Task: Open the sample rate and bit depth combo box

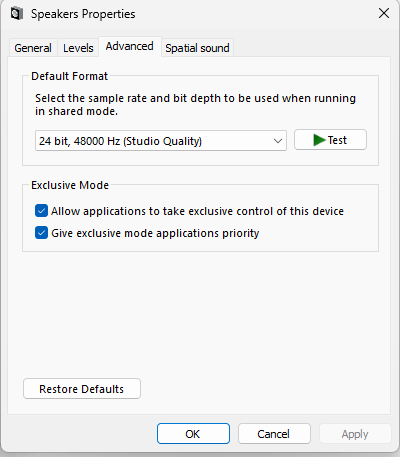Action: pyautogui.click(x=161, y=141)
